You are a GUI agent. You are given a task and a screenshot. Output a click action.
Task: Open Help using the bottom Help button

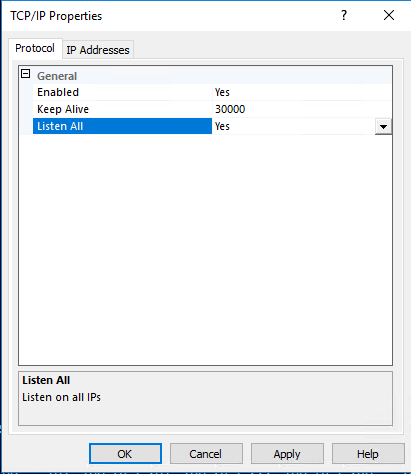(368, 454)
